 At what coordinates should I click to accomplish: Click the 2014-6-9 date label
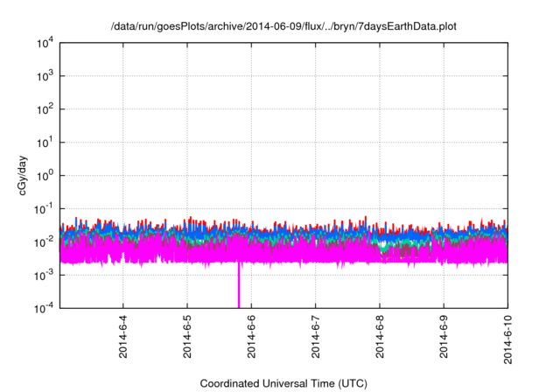[x=444, y=337]
